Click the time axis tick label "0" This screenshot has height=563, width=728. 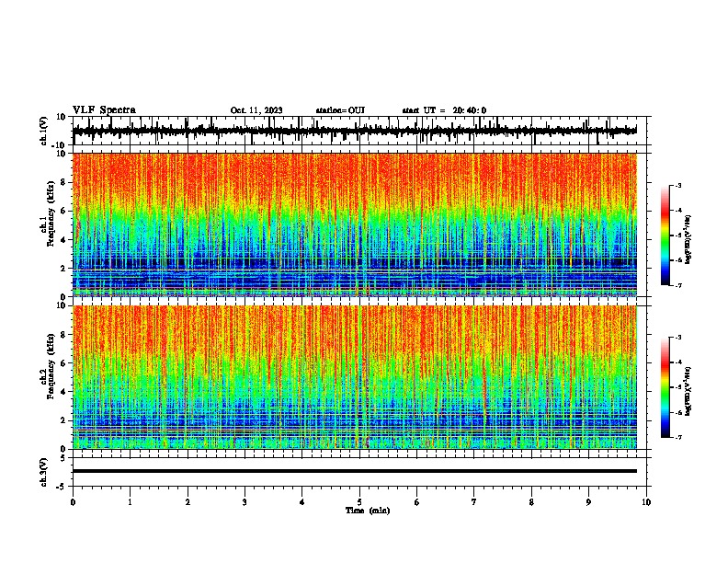tap(73, 502)
